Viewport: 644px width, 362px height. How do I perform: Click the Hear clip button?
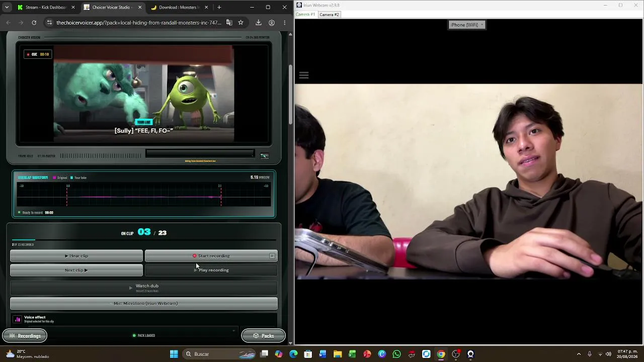[76, 256]
